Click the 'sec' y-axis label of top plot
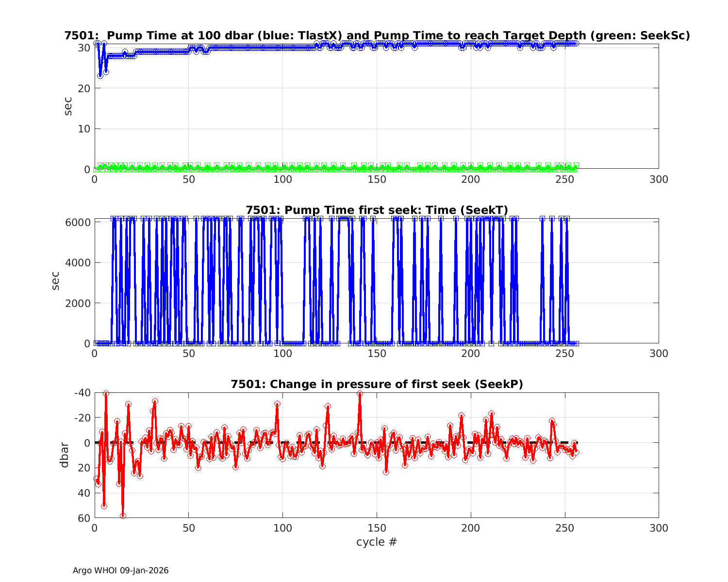The image size is (728, 582). (x=68, y=106)
